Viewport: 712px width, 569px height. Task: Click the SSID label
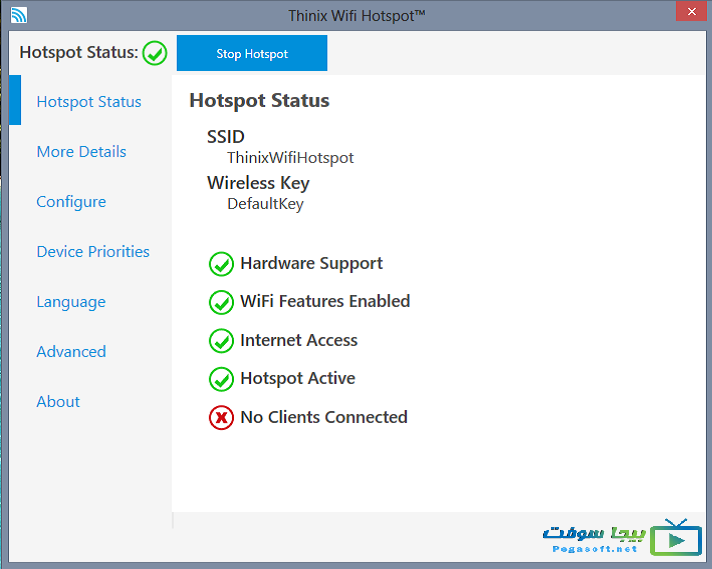pos(226,137)
